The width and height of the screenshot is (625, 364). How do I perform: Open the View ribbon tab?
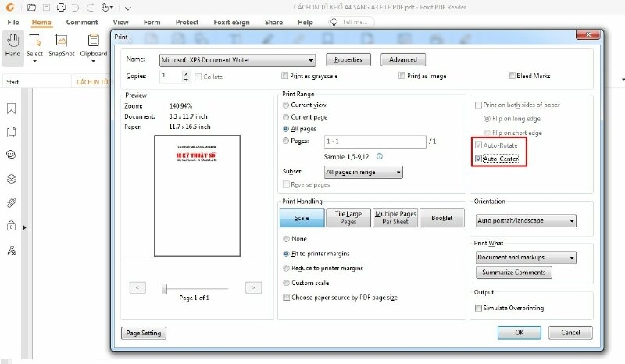click(120, 22)
